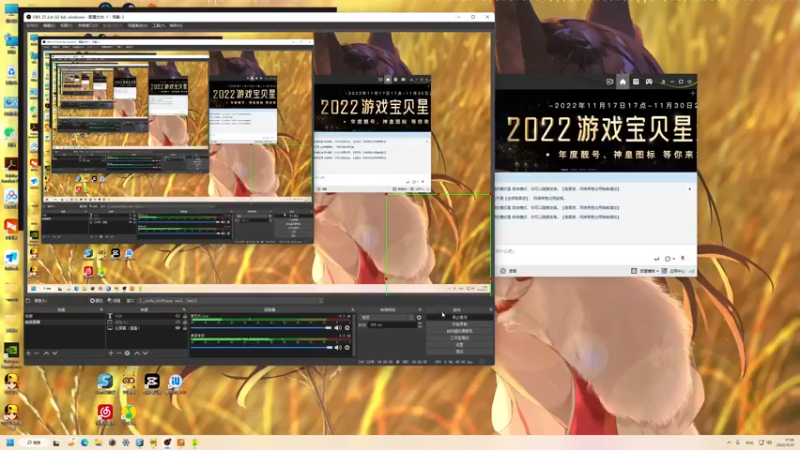Open the Scene Collection menu in OBS
This screenshot has width=800, height=450.
[137, 26]
